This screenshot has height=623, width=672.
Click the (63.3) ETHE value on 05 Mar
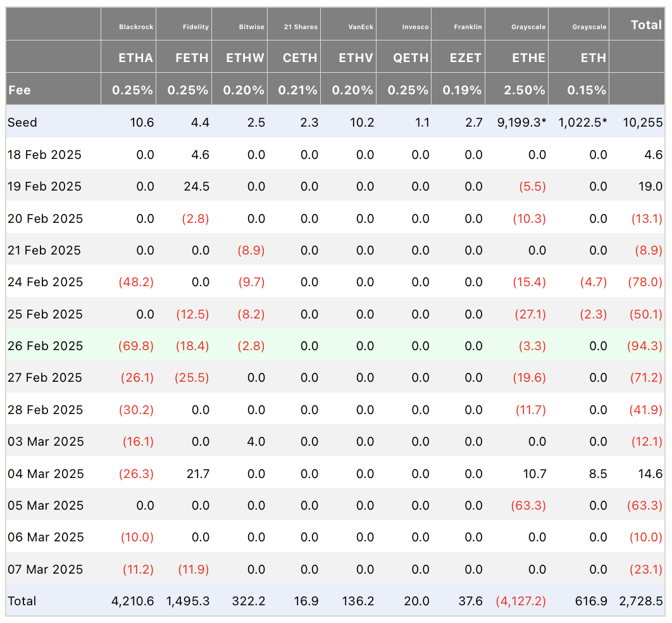528,505
